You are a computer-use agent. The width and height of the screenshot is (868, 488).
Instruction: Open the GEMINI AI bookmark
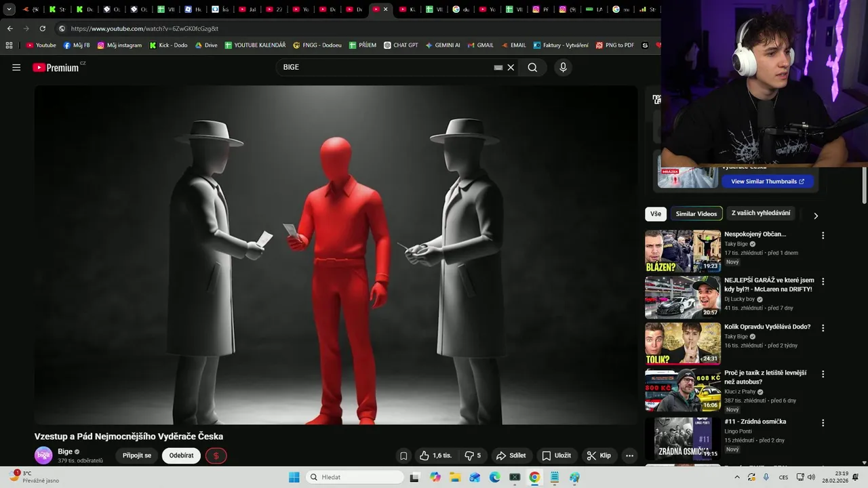pos(443,45)
